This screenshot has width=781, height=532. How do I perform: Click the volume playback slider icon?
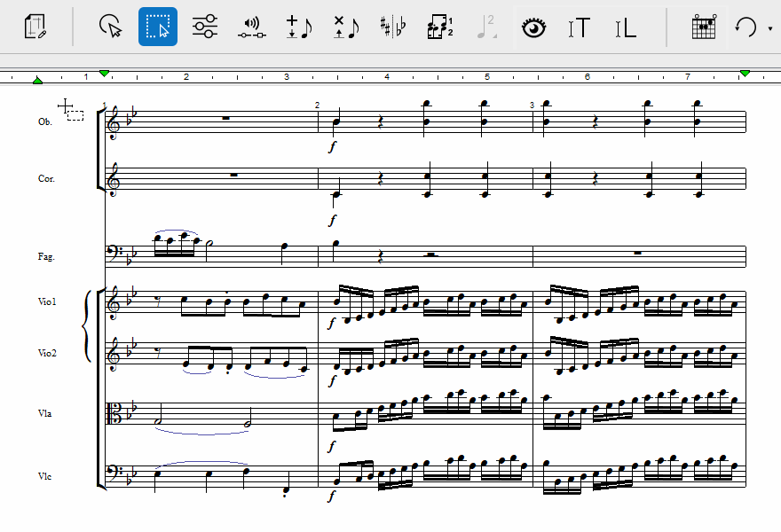pos(252,27)
